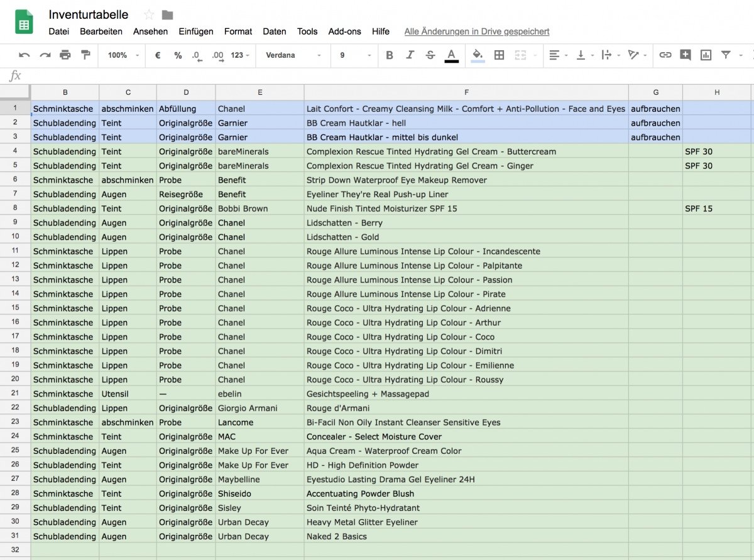Insert a comment
This screenshot has width=754, height=560.
point(686,55)
